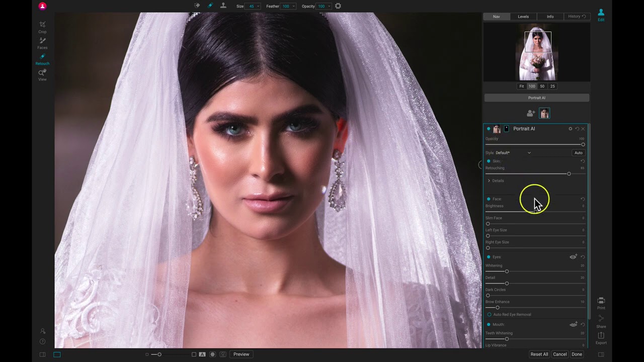Adjust the Brow Enhance slider handle
The image size is (644, 362).
click(x=498, y=308)
